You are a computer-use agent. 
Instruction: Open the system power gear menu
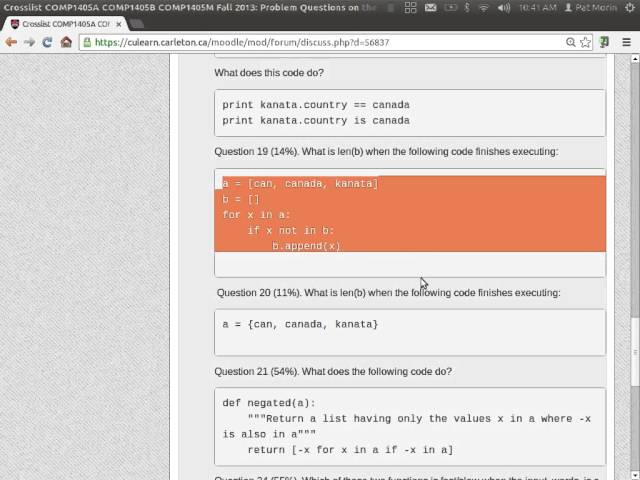pyautogui.click(x=630, y=7)
